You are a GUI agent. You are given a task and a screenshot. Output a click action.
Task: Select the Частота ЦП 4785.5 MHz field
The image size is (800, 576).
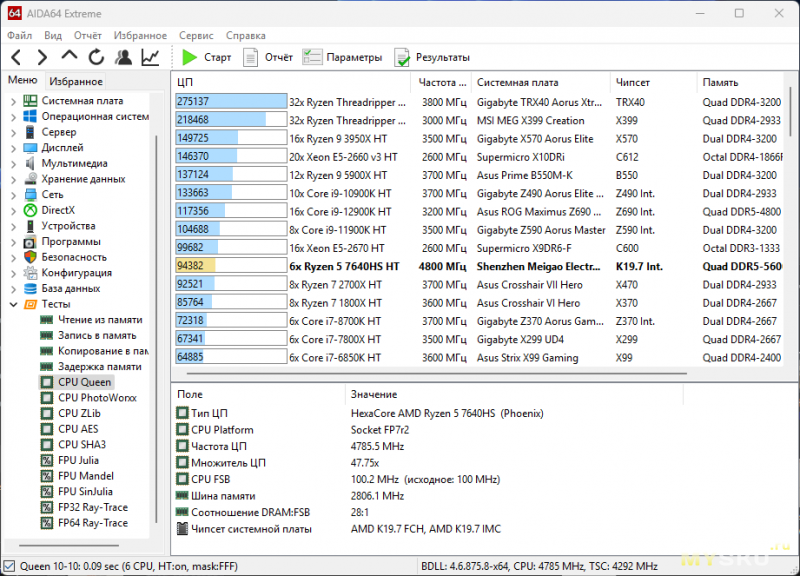coord(428,446)
